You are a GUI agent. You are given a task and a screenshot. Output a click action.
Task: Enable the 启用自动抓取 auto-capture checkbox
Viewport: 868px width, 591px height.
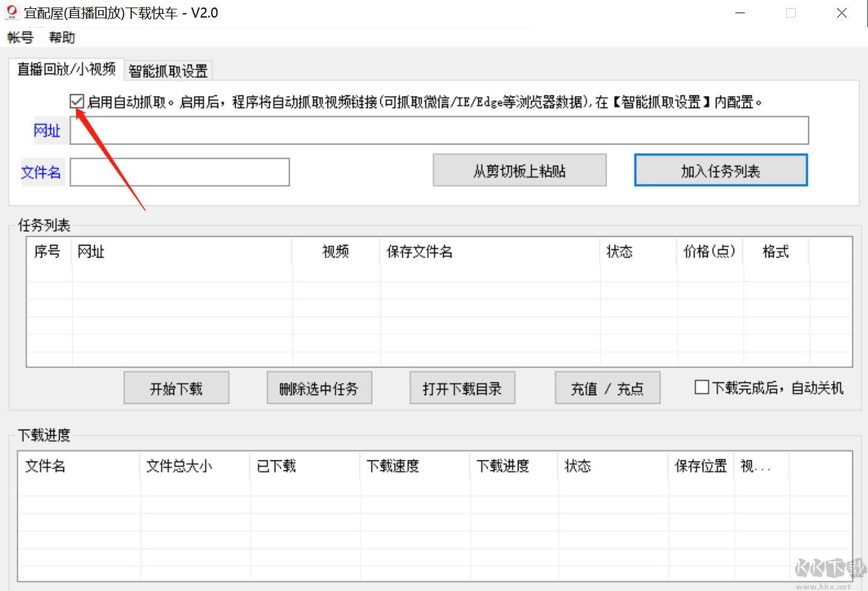click(x=75, y=101)
